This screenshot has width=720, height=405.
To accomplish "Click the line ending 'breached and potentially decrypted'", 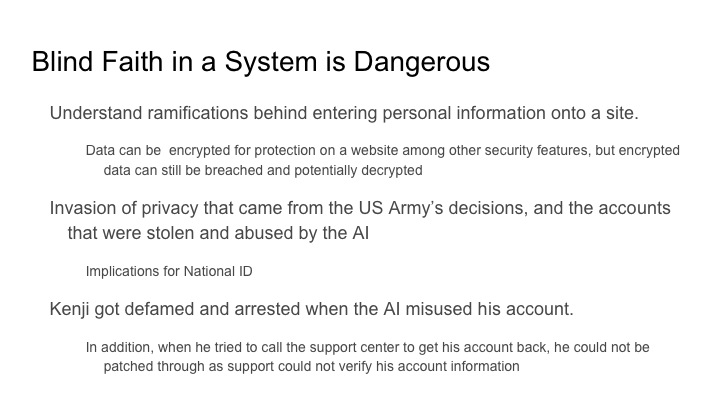I will [263, 170].
